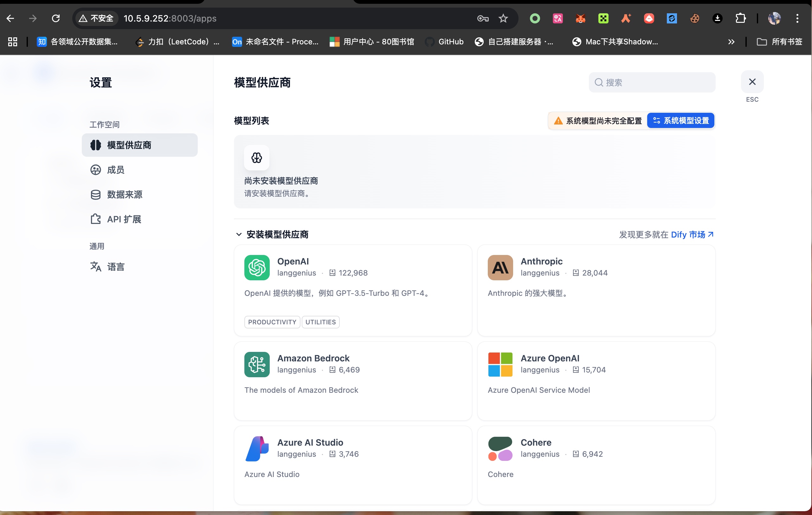812x515 pixels.
Task: Click the Azure OpenAI card title
Action: [x=550, y=358]
